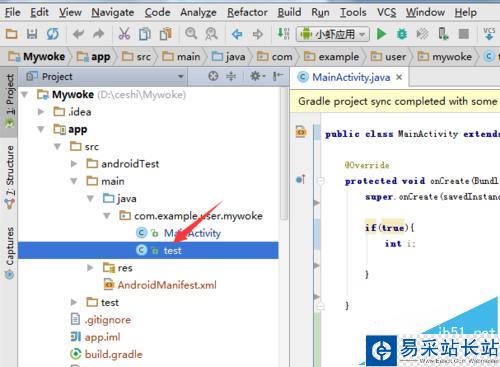Open the Refactor menu
The image size is (500, 367).
coord(247,12)
